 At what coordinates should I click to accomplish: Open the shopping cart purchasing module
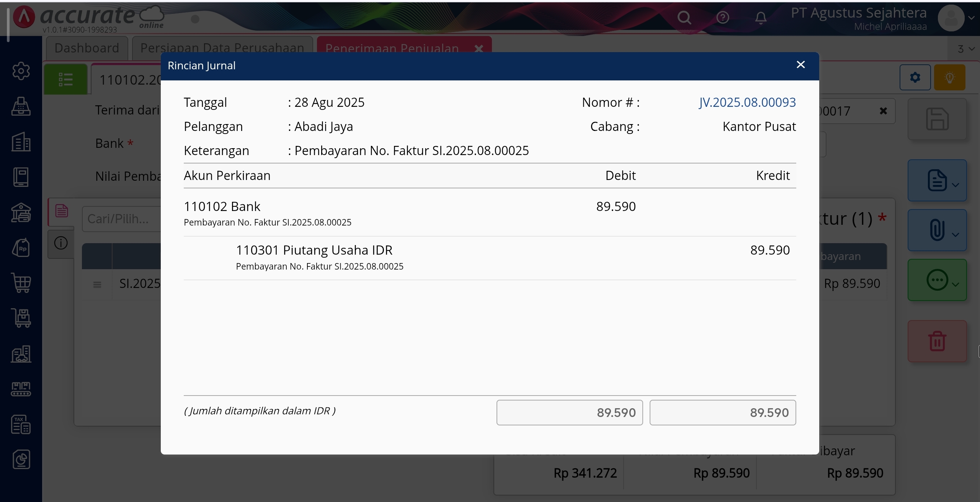coord(21,283)
